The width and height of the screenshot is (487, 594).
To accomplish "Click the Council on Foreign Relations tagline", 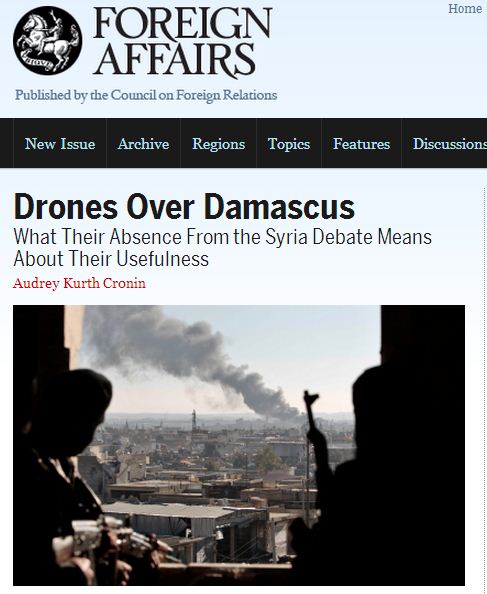I will [146, 95].
